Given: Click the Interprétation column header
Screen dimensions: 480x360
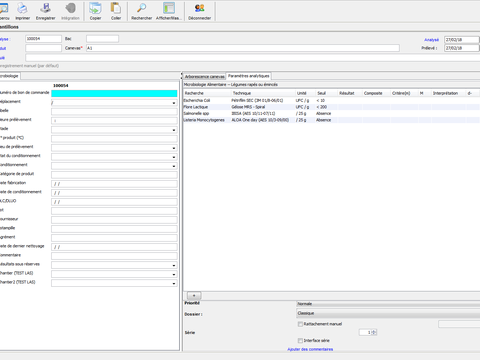Looking at the screenshot, I should point(448,93).
